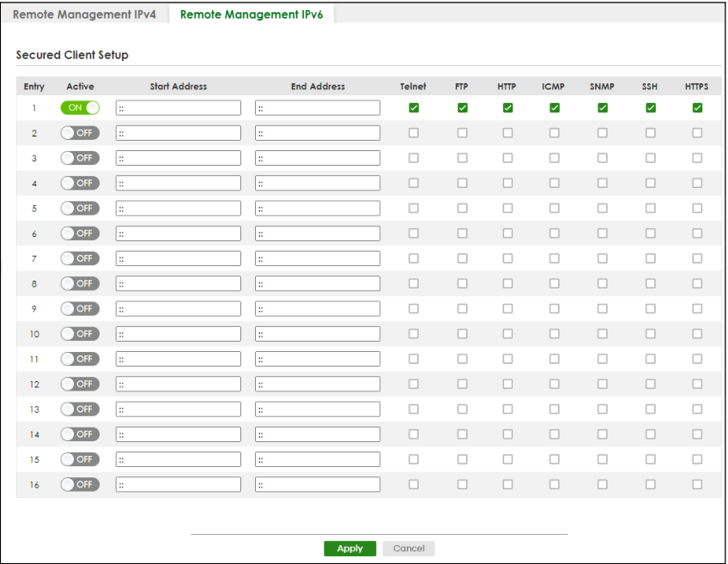Uncheck Telnet for entry 1
Viewport: 728px width, 564px height.
coord(414,107)
